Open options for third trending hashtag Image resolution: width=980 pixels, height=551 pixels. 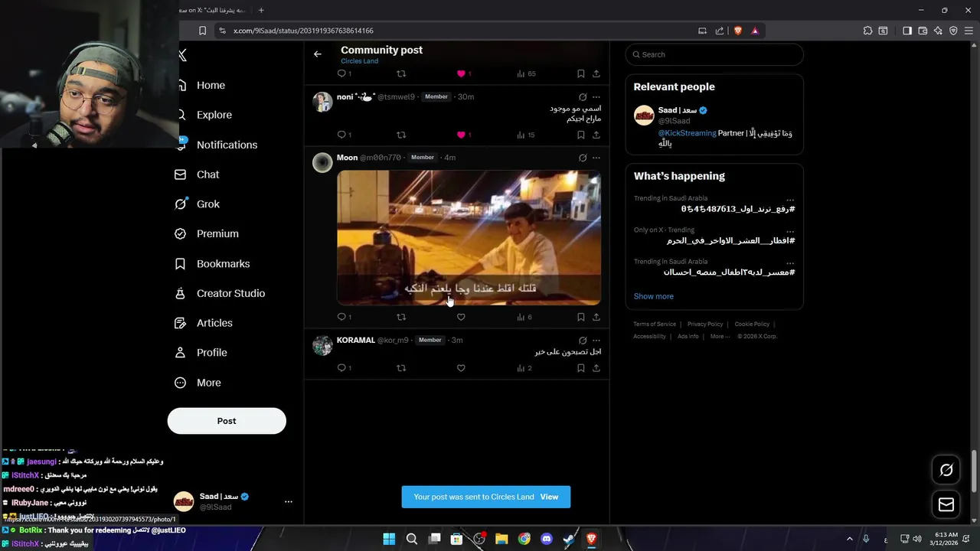[790, 262]
